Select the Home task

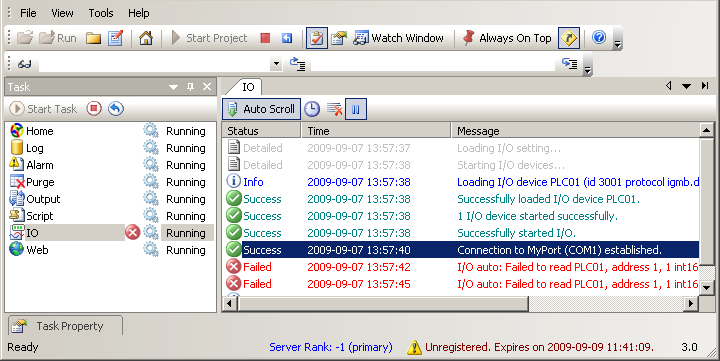pos(111,131)
